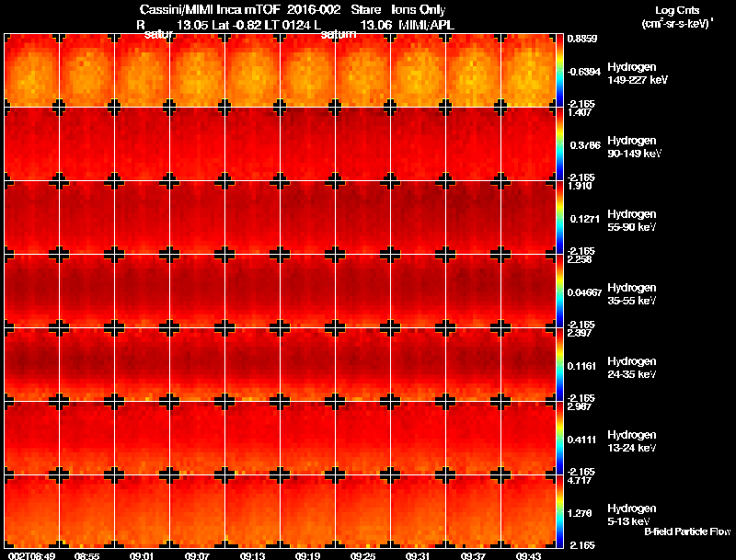Click the '002T08:49' time axis label
736x560 pixels.
[x=32, y=555]
